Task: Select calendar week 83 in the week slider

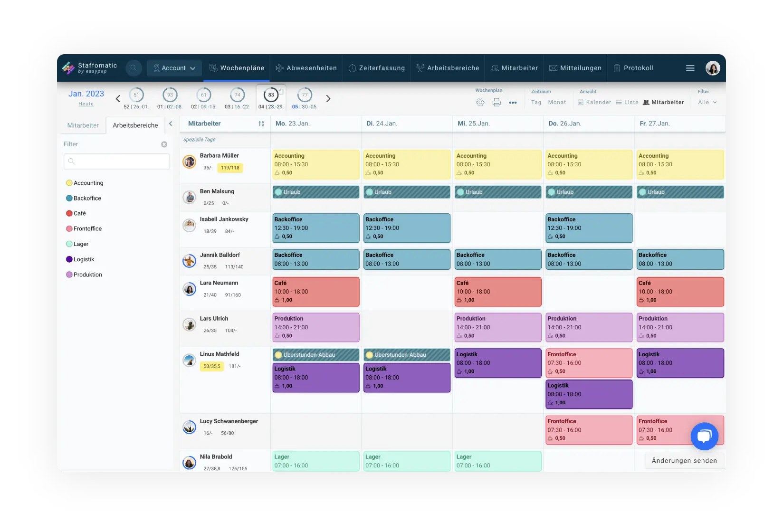Action: (271, 95)
